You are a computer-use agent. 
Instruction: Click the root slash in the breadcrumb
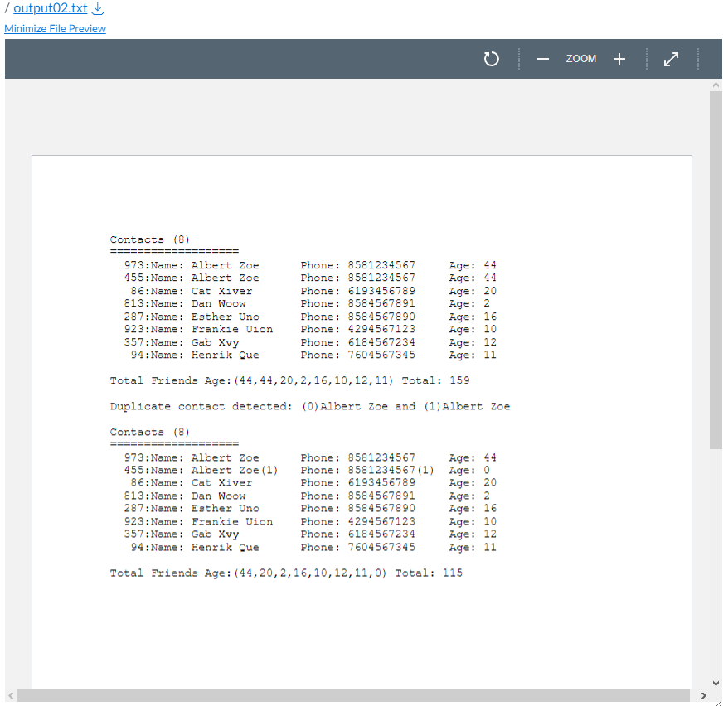tap(7, 9)
